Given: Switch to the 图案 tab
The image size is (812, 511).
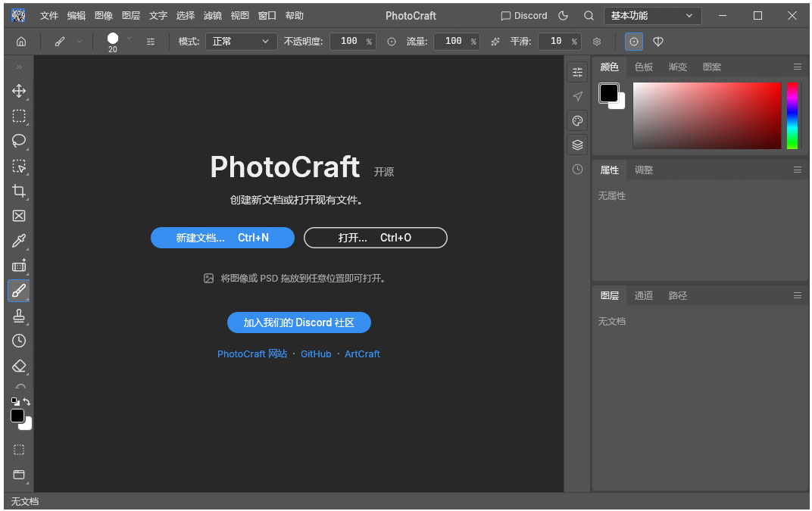Looking at the screenshot, I should 712,67.
